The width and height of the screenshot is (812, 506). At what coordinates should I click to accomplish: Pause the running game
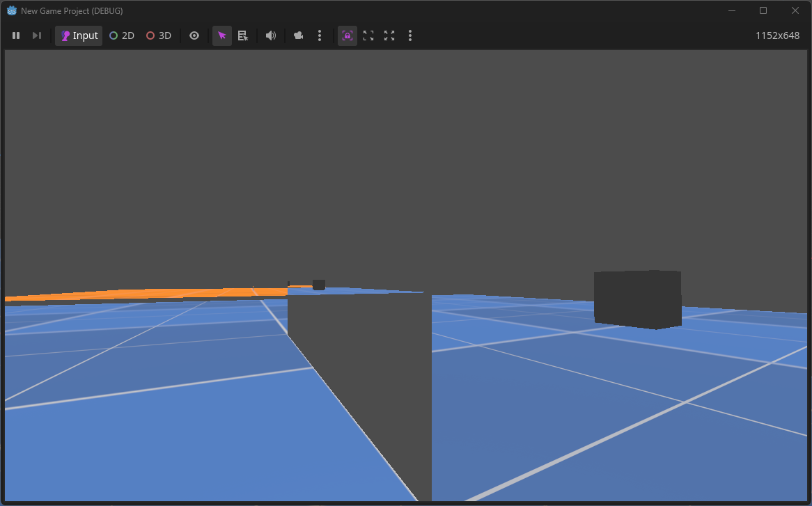(16, 35)
